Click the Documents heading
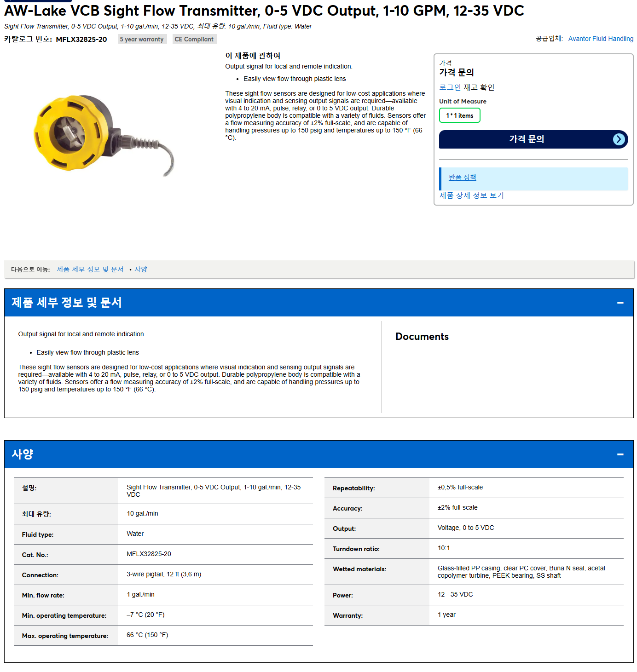This screenshot has height=672, width=637. (422, 337)
